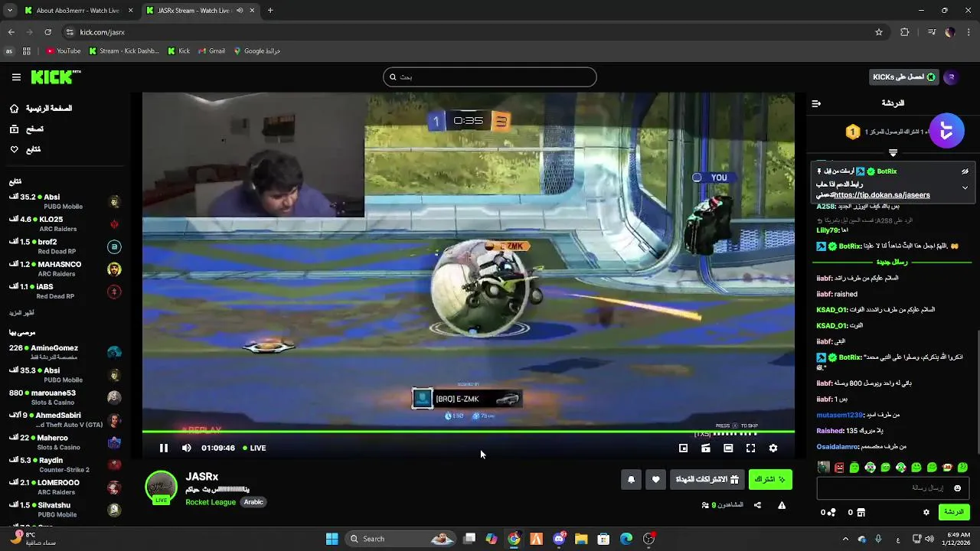The height and width of the screenshot is (551, 980).
Task: Send message with green chat button
Action: (x=954, y=512)
